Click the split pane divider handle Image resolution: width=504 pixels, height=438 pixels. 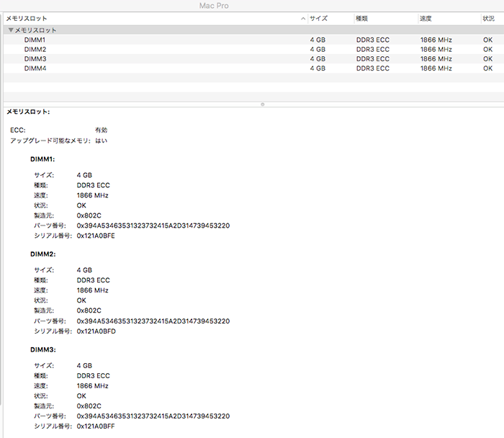[x=263, y=104]
